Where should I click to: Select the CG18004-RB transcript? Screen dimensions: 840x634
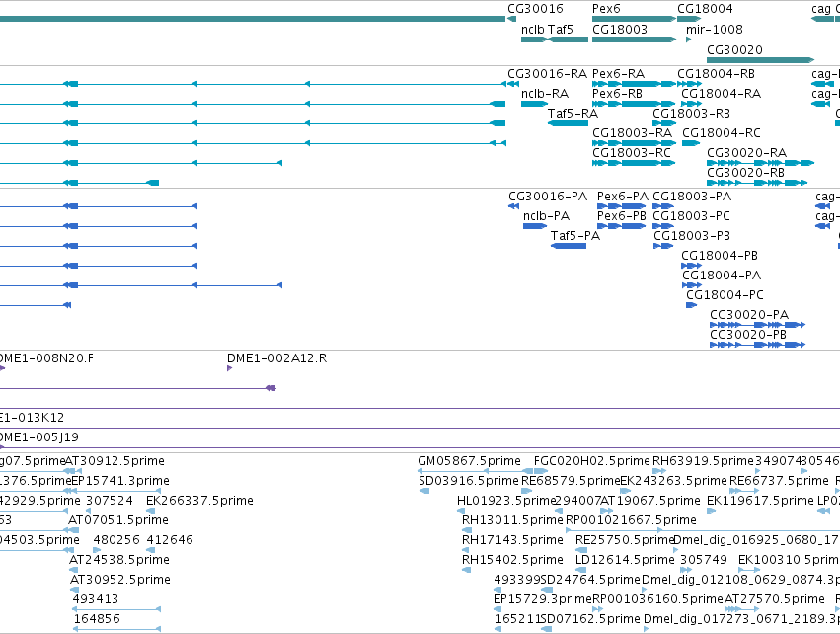point(689,84)
